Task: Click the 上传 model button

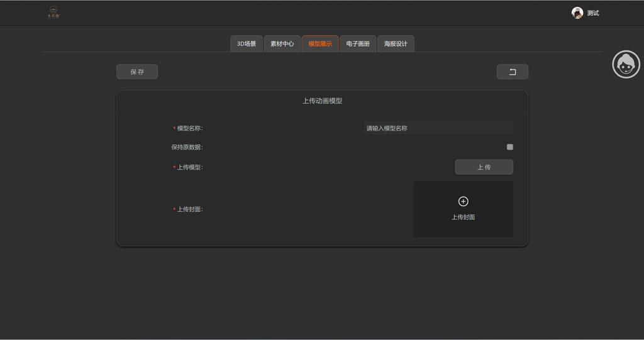Action: [x=484, y=167]
